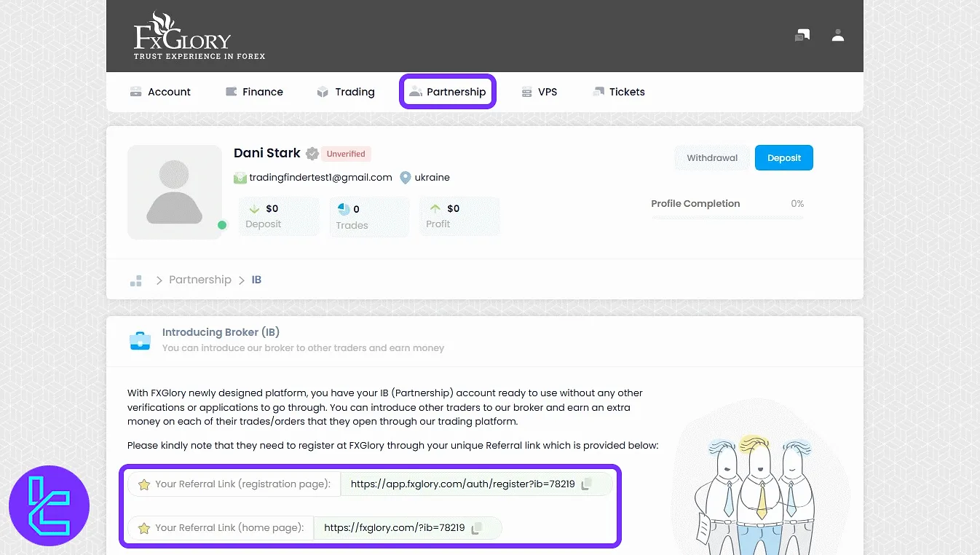Click the Profile Completion progress bar
Image resolution: width=980 pixels, height=555 pixels.
tap(727, 218)
